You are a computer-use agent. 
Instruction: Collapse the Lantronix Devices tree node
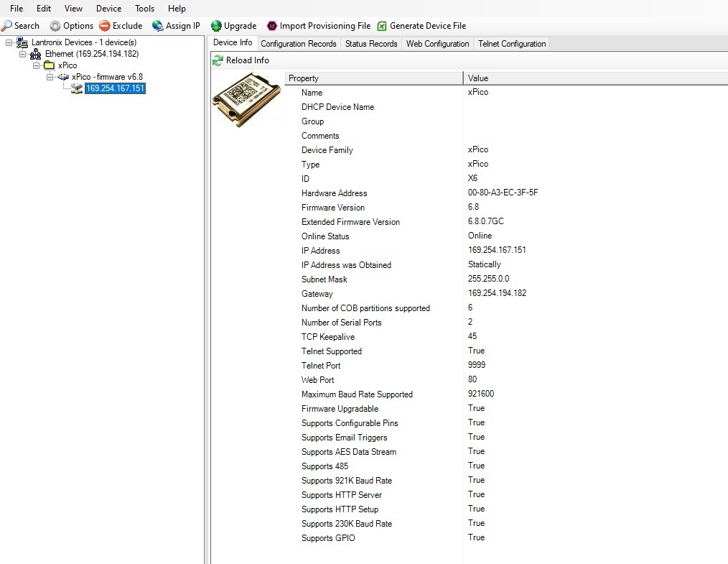pyautogui.click(x=9, y=42)
